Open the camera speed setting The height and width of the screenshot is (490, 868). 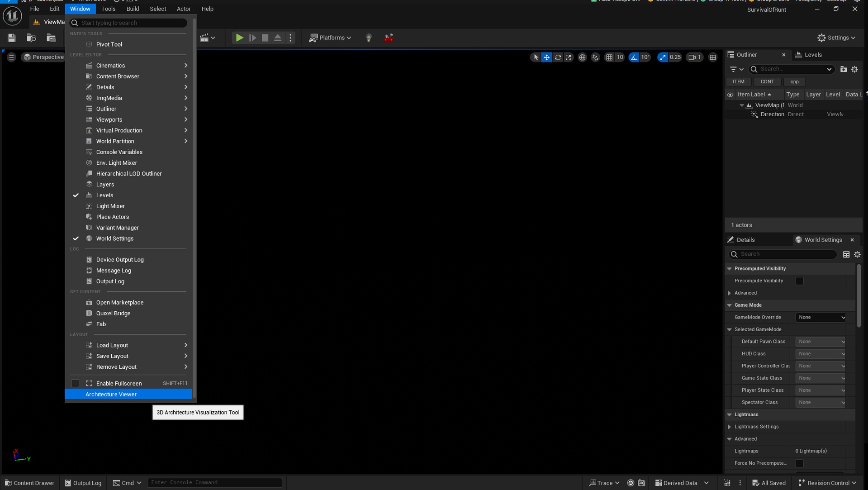pos(694,57)
